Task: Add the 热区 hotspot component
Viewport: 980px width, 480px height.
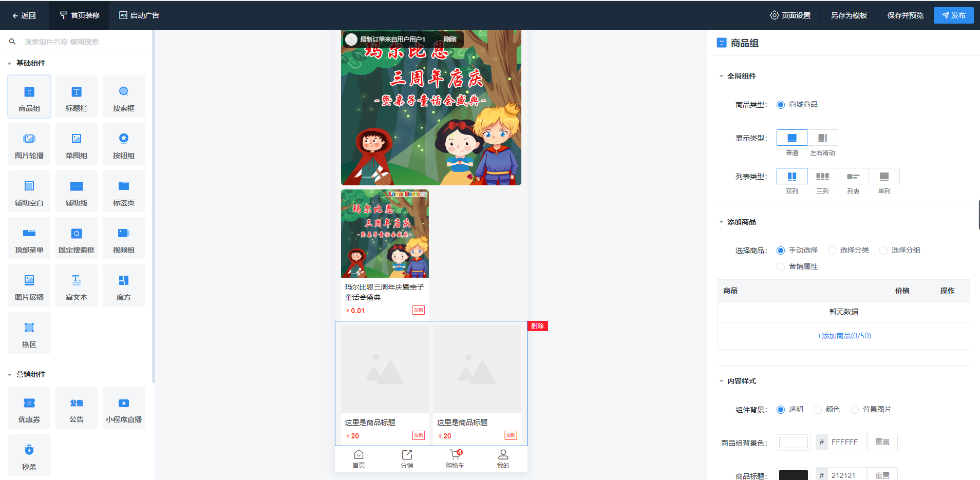Action: click(x=29, y=333)
